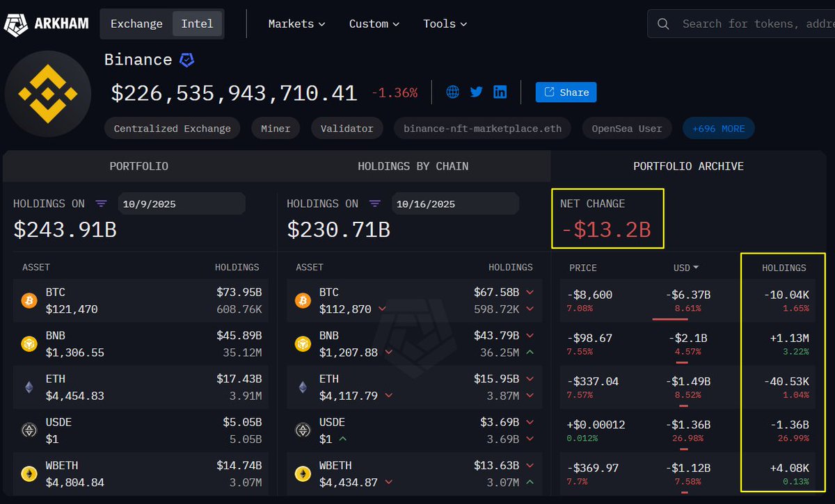Click the Share button
Image resolution: width=835 pixels, height=504 pixels.
point(566,92)
